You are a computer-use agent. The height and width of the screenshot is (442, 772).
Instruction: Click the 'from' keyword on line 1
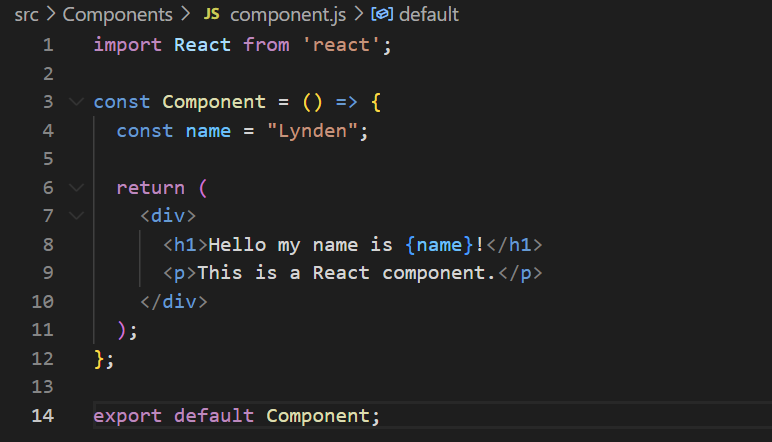coord(266,45)
